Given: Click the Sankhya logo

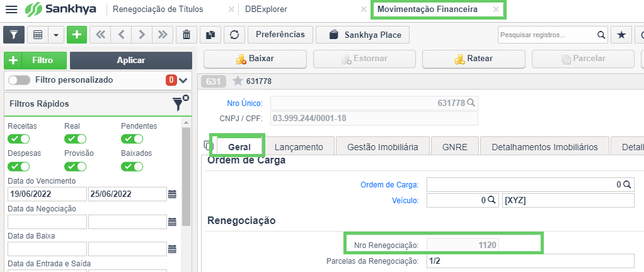Looking at the screenshot, I should pos(60,9).
